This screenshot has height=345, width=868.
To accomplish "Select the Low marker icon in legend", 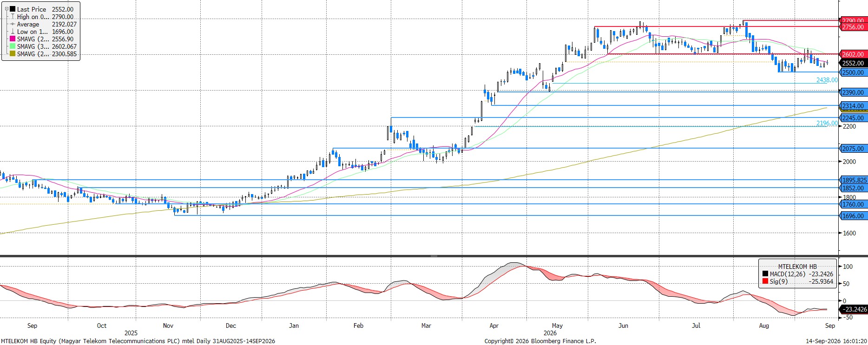I will 13,32.
